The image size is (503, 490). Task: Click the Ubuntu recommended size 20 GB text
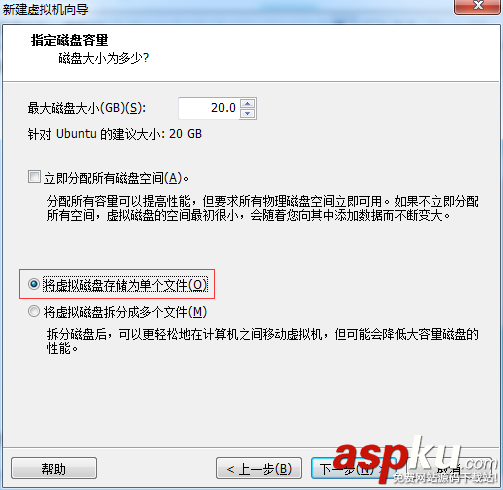(115, 134)
